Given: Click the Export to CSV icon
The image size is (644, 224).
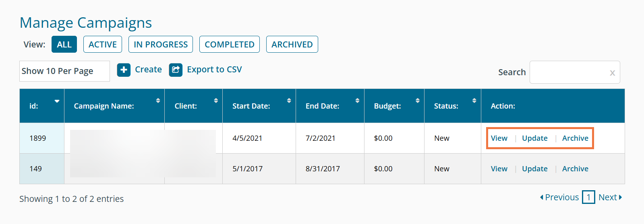Looking at the screenshot, I should (176, 70).
